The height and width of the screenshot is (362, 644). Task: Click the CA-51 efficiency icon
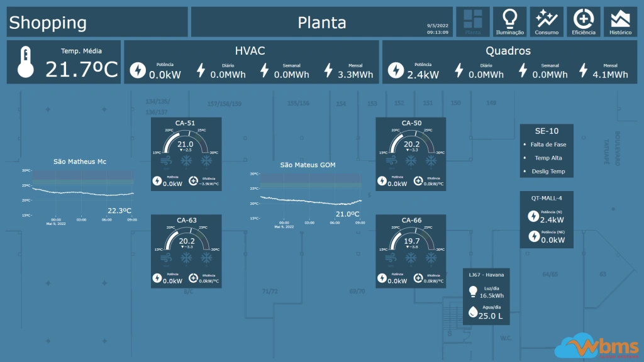point(194,182)
